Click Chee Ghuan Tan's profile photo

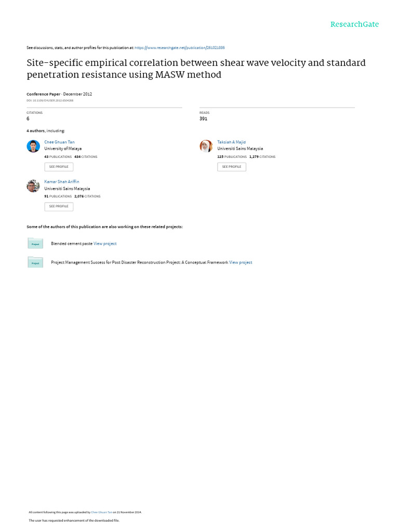tap(33, 146)
